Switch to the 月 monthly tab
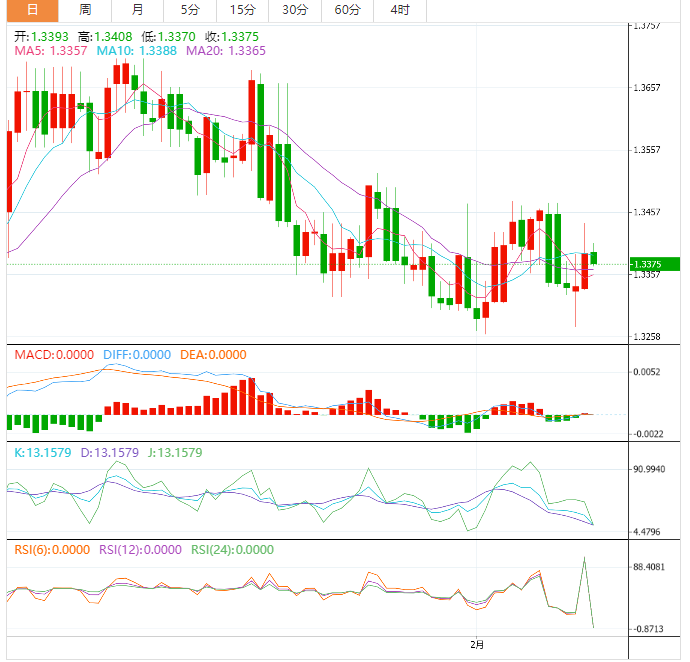This screenshot has height=662, width=690. coord(137,10)
